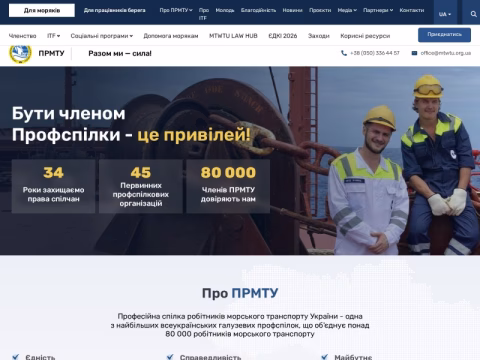Open the Новини menu item
The image size is (480, 360).
pyautogui.click(x=292, y=10)
